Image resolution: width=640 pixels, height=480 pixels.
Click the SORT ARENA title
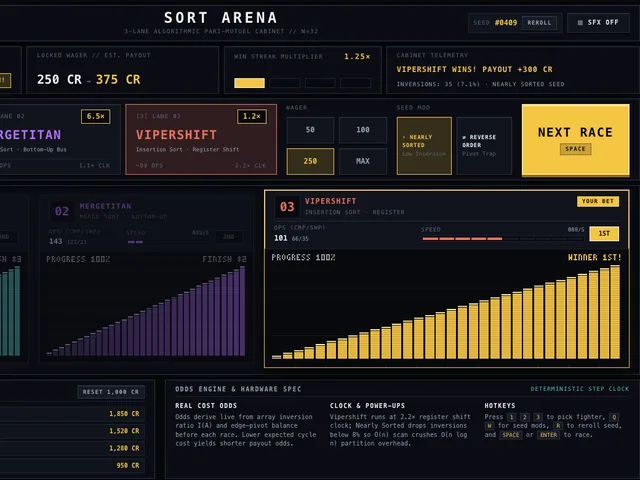tap(221, 18)
